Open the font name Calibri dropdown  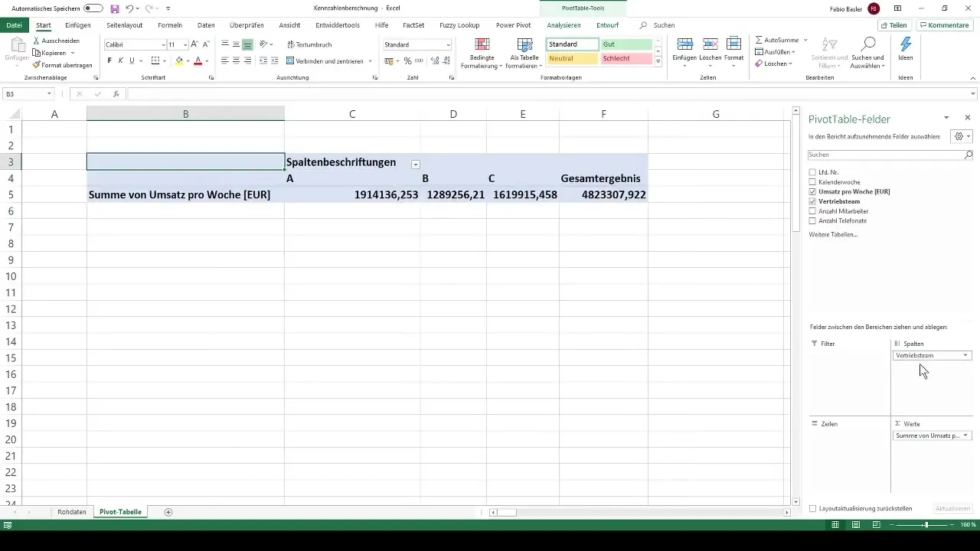pyautogui.click(x=163, y=45)
